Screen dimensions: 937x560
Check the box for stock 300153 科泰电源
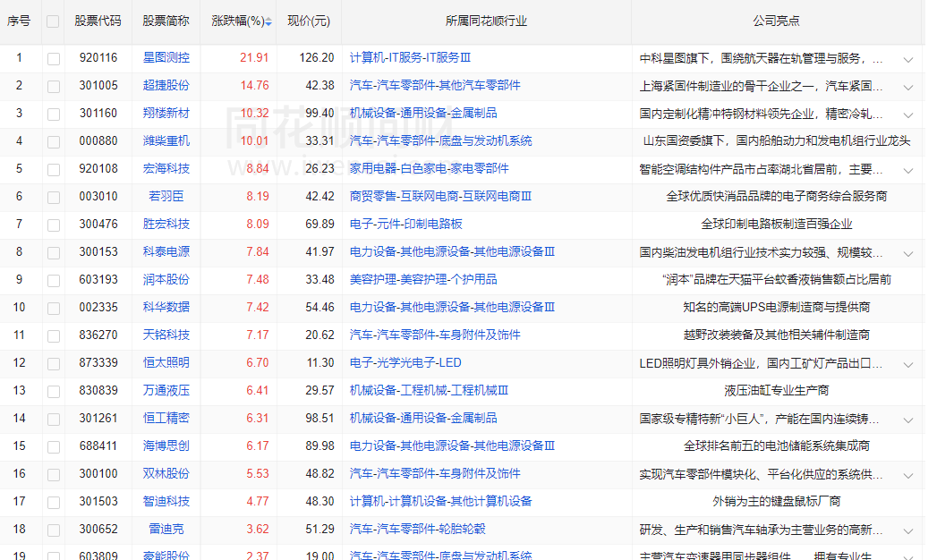[53, 253]
